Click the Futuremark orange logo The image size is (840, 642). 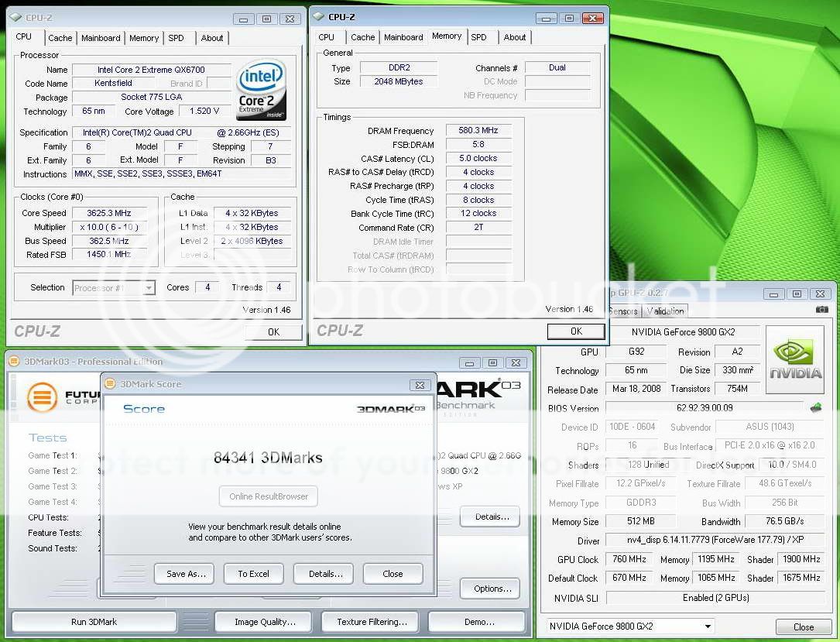(x=42, y=397)
